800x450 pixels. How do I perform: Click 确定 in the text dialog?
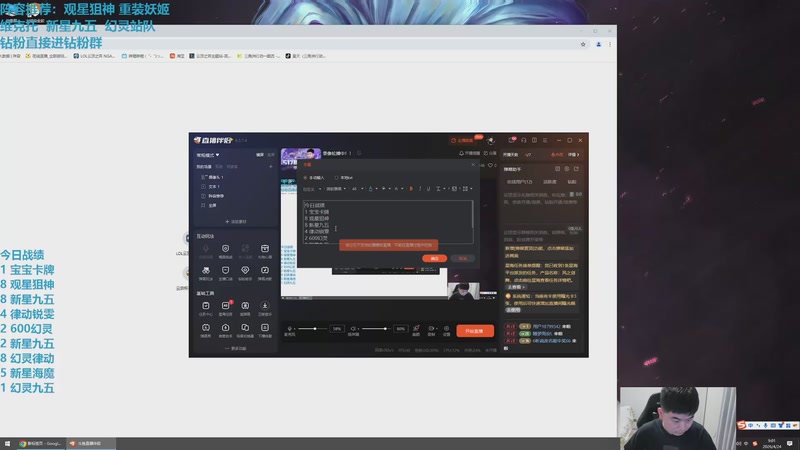tap(434, 259)
